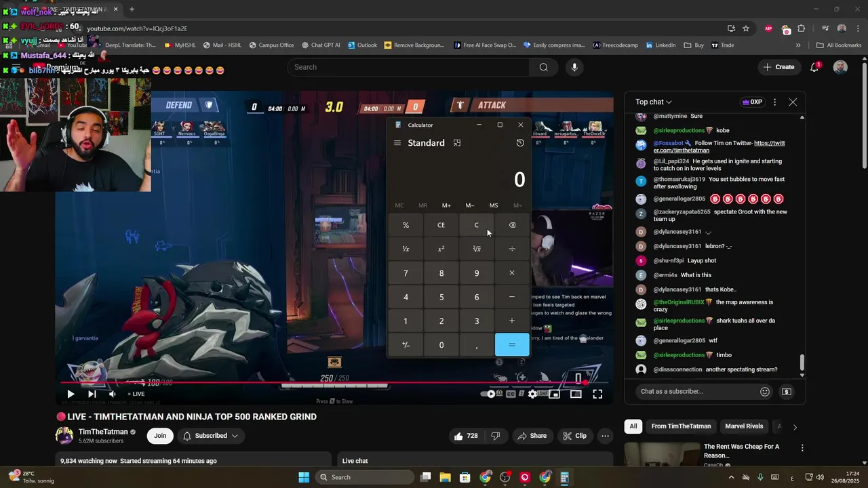
Task: Expand Top chat mode dropdown
Action: tap(654, 102)
